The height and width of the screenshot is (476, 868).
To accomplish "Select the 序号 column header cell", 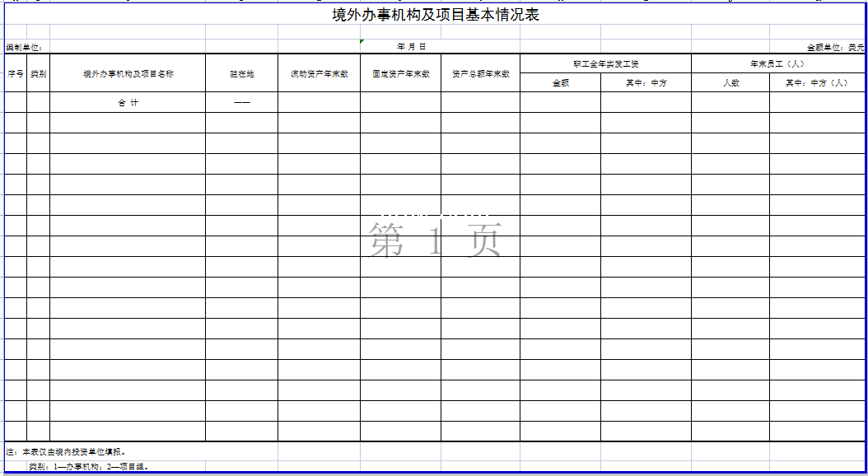I will pyautogui.click(x=15, y=73).
